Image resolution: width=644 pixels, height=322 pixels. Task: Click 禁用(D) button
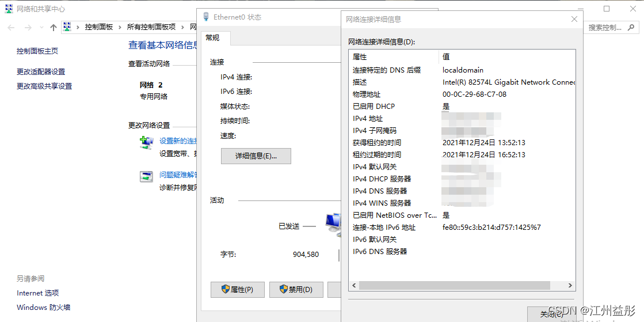pyautogui.click(x=296, y=290)
